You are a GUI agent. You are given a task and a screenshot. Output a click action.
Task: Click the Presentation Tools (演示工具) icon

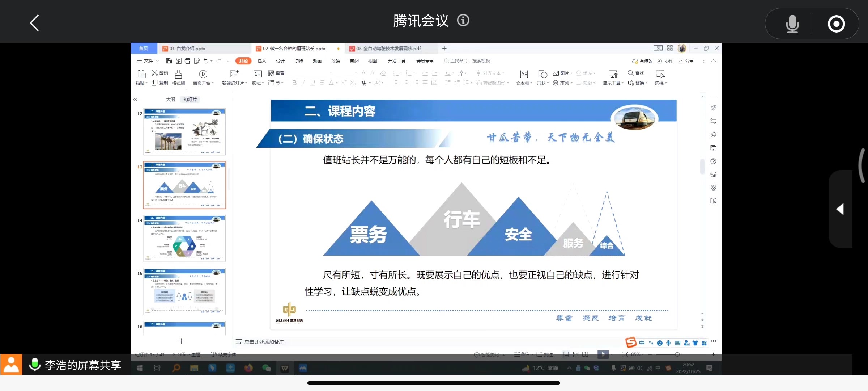613,74
